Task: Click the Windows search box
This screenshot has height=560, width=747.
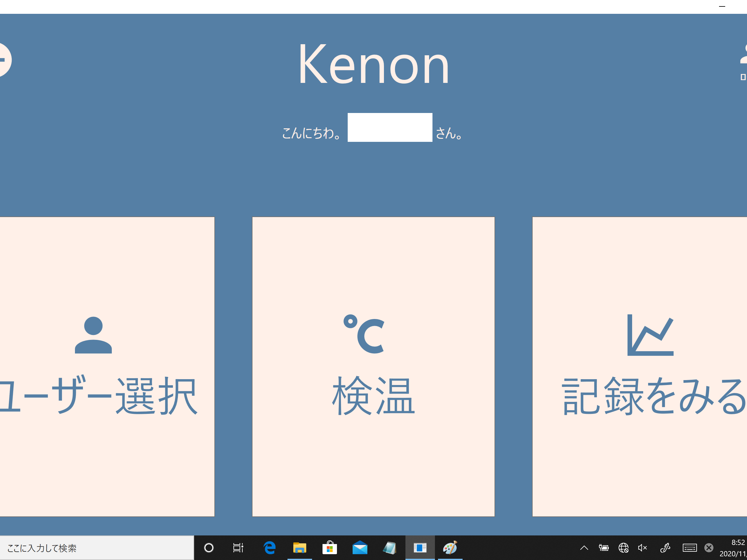Action: (x=96, y=548)
